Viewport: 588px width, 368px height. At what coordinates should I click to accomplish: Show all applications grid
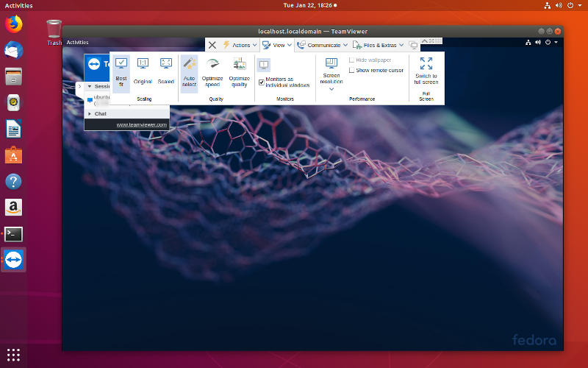[13, 355]
